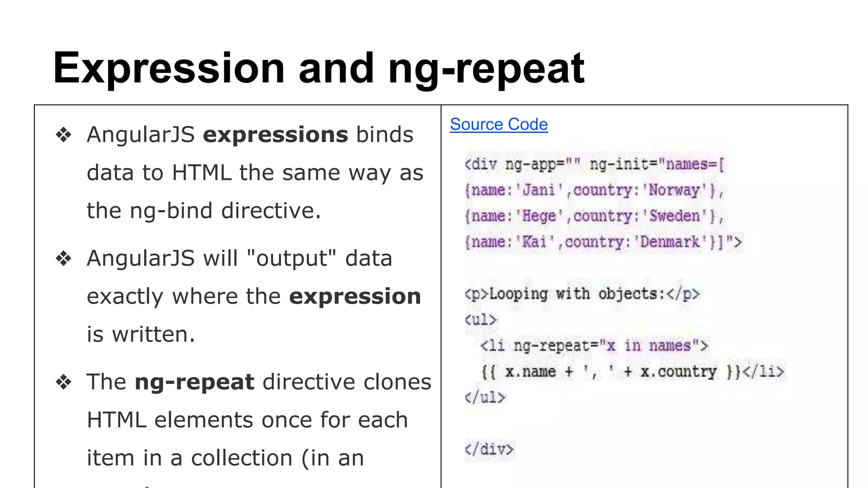Click the code line starting with div ng-app

coord(595,164)
